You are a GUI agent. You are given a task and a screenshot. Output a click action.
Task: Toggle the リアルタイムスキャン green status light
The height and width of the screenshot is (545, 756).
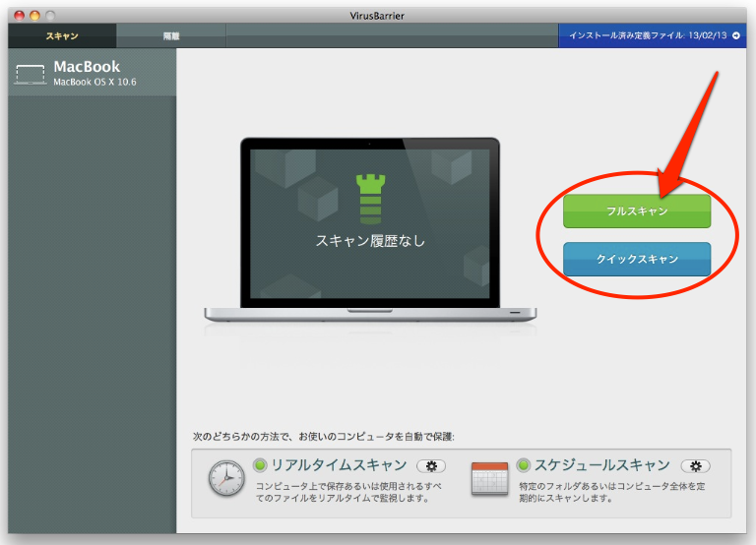click(x=260, y=465)
